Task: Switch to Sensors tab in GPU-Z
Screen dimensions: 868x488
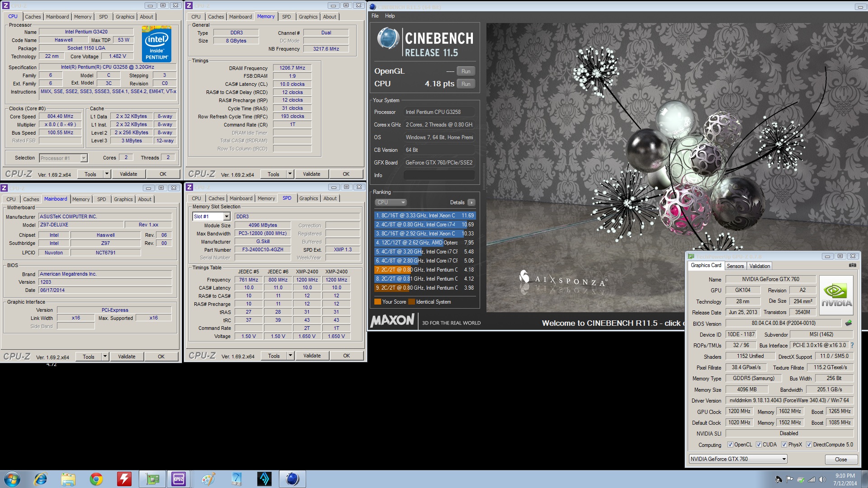Action: [735, 266]
